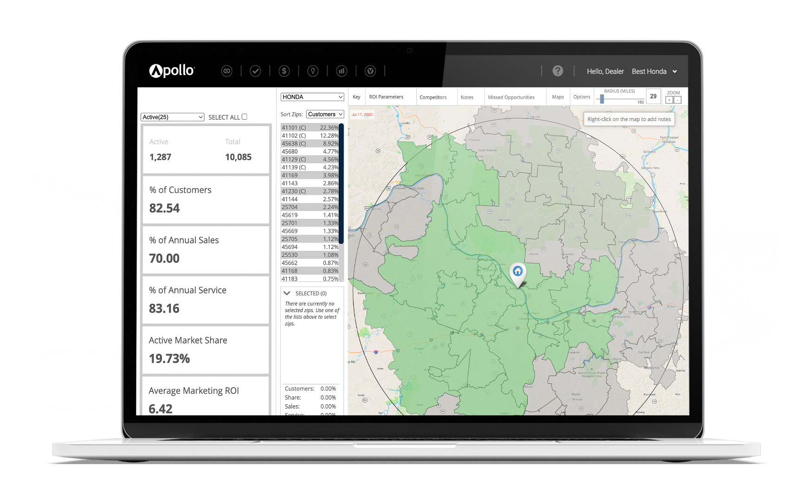Select zip row 41129 (C)
The height and width of the screenshot is (504, 812).
coord(310,159)
